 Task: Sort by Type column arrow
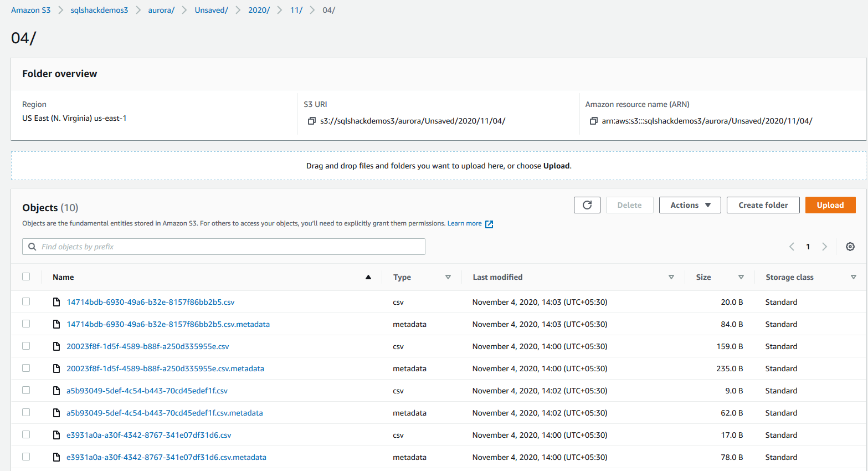[448, 277]
